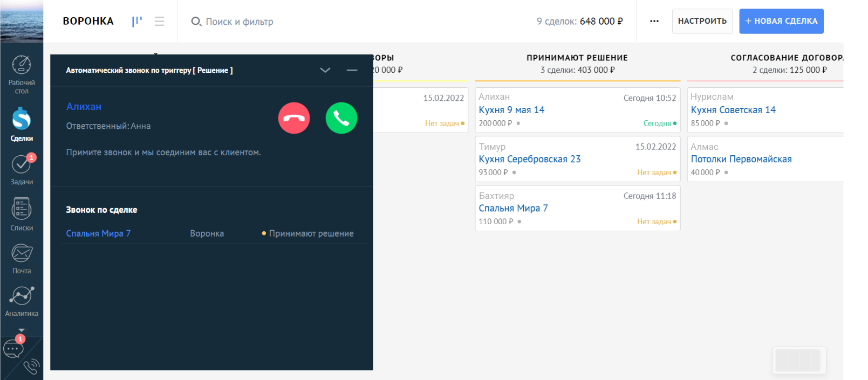
Task: Minimize the call notification panel
Action: [352, 70]
